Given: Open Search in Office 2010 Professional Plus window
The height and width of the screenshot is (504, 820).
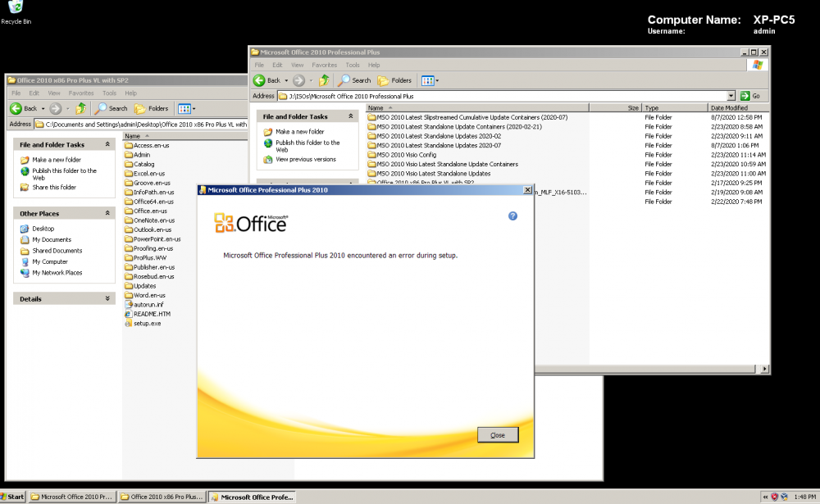Looking at the screenshot, I should point(355,80).
